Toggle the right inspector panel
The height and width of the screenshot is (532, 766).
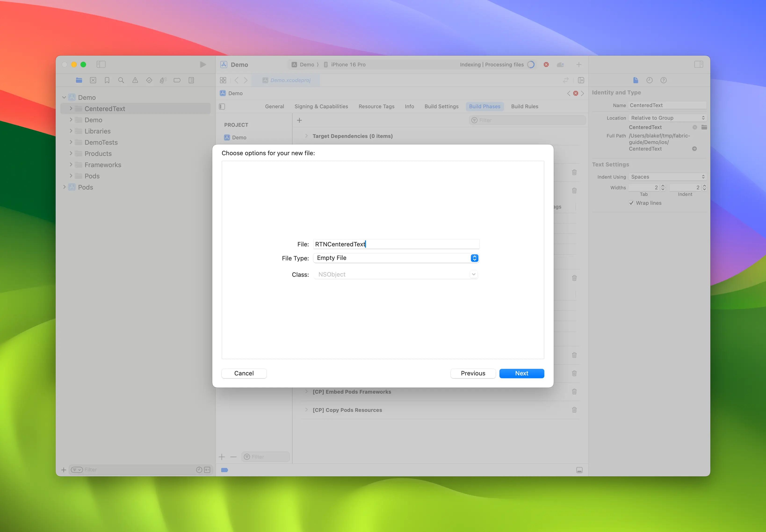point(699,64)
